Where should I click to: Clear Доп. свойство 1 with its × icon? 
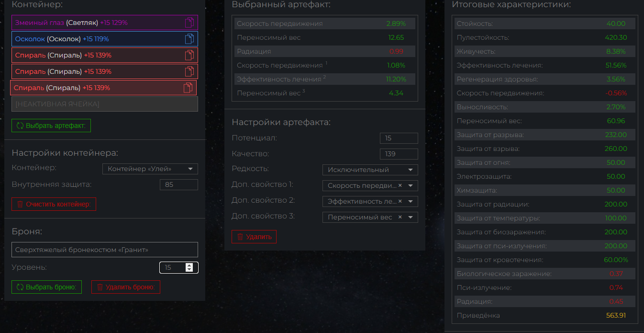click(400, 185)
